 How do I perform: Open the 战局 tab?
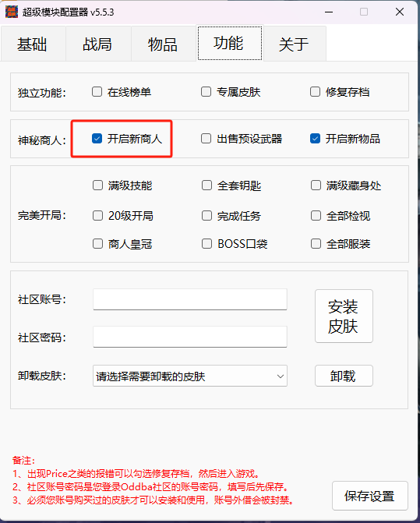point(98,44)
